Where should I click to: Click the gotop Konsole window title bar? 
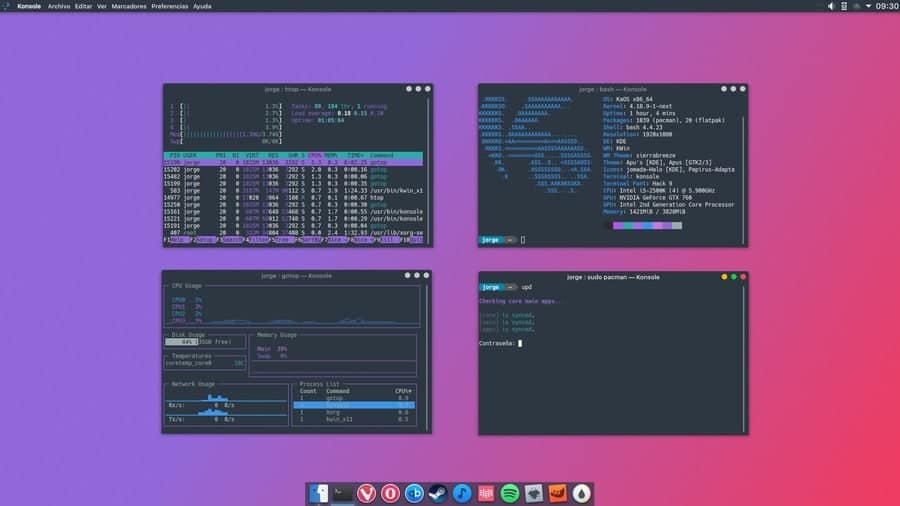click(296, 276)
